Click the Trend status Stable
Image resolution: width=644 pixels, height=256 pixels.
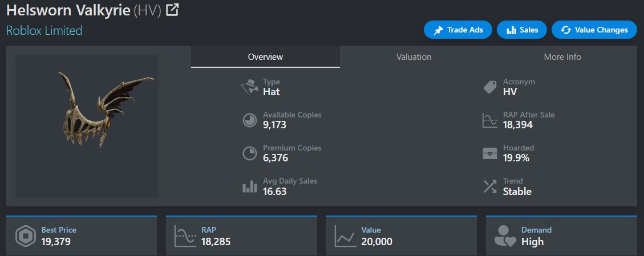517,191
